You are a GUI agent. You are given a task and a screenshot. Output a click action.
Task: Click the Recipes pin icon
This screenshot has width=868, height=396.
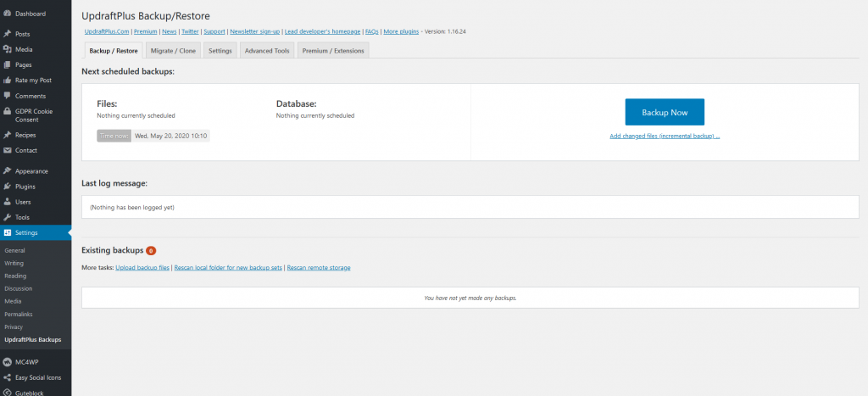click(7, 135)
